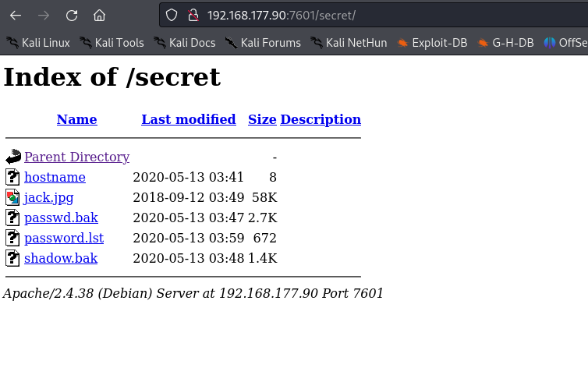Sort listing by Size column
The width and height of the screenshot is (588, 375).
(262, 119)
